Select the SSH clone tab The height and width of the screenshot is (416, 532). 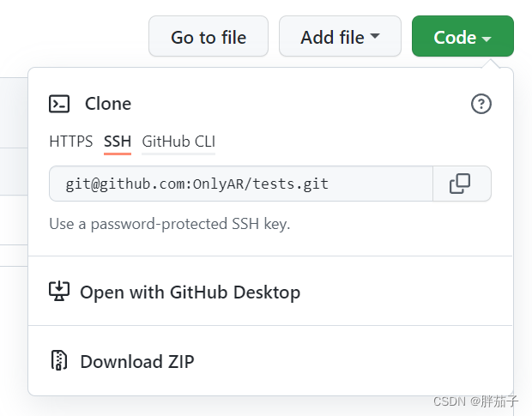click(x=118, y=142)
